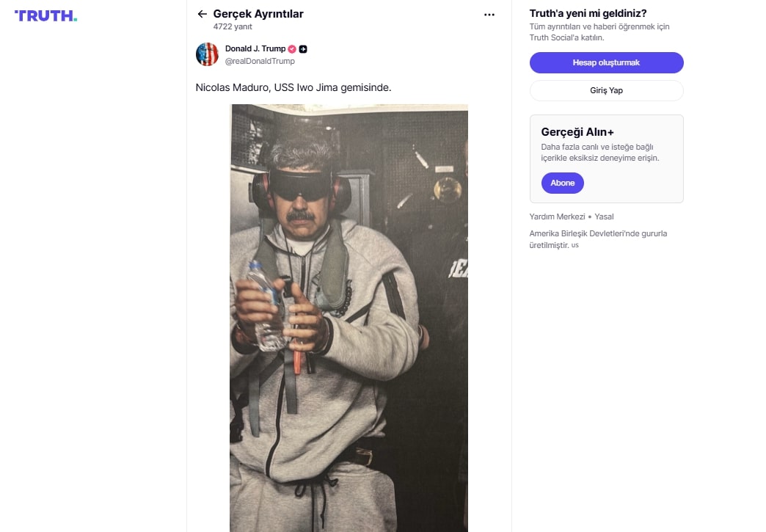Open Donald J. Trump's profile avatar
766x532 pixels.
pyautogui.click(x=207, y=54)
